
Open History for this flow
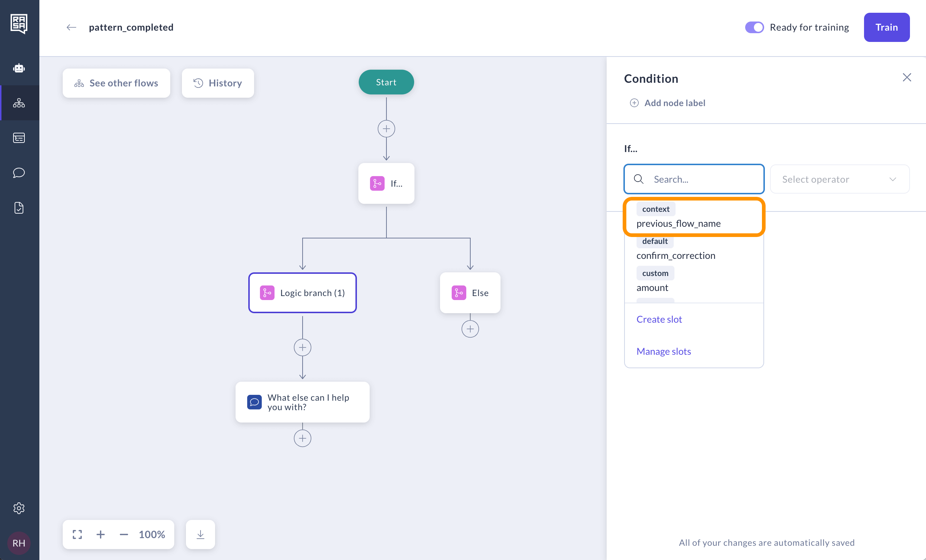click(218, 83)
